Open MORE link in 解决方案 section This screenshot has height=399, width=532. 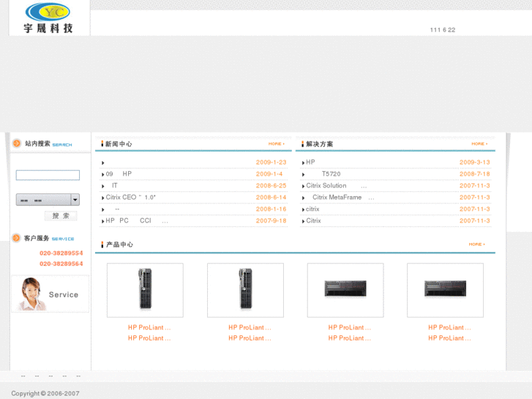point(479,143)
